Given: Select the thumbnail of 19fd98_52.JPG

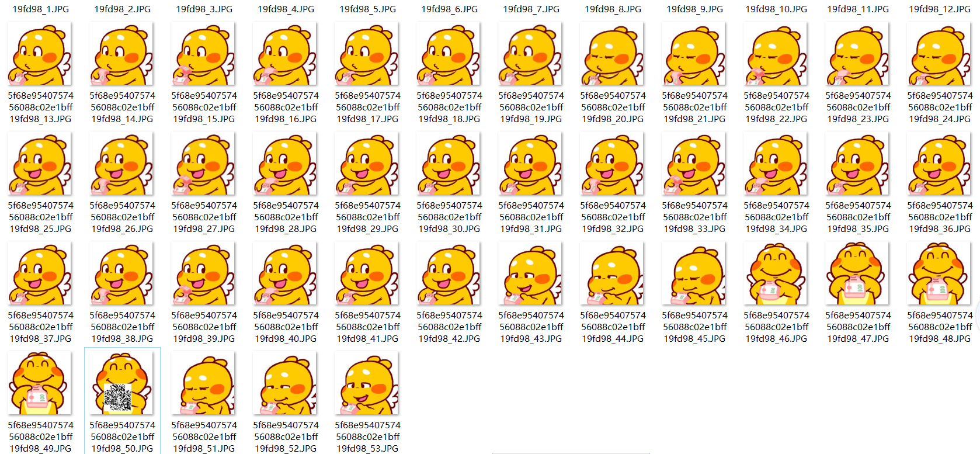Looking at the screenshot, I should (x=285, y=383).
